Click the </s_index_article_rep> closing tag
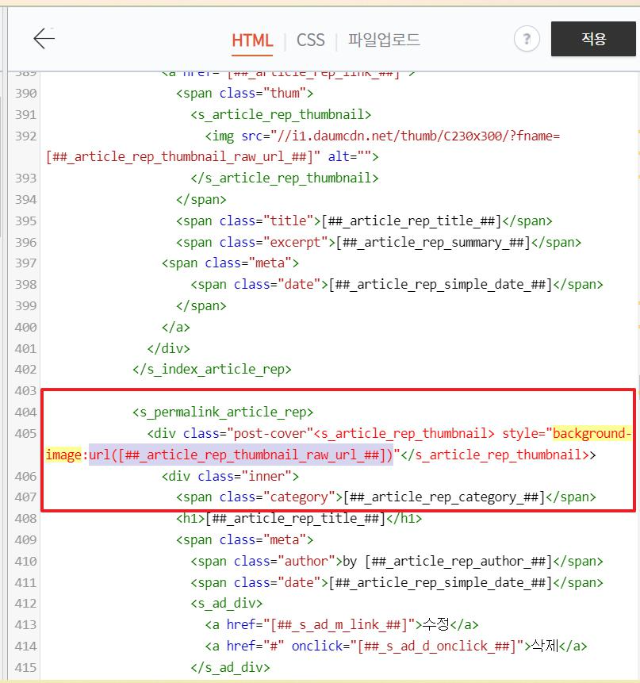The width and height of the screenshot is (640, 683). click(x=212, y=369)
